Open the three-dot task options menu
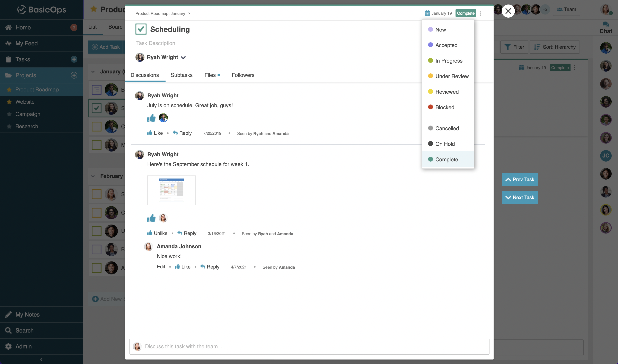This screenshot has height=364, width=618. 480,13
